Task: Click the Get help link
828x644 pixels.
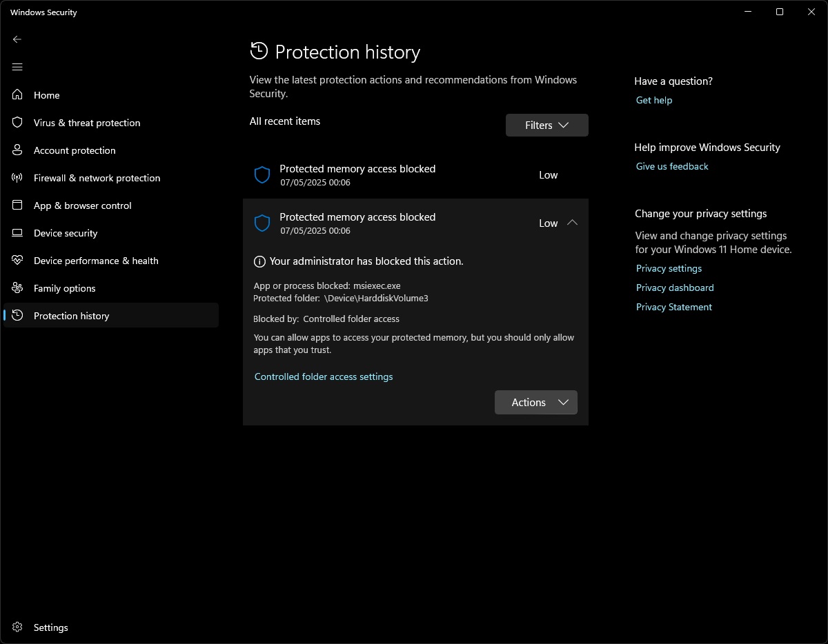Action: click(x=654, y=100)
